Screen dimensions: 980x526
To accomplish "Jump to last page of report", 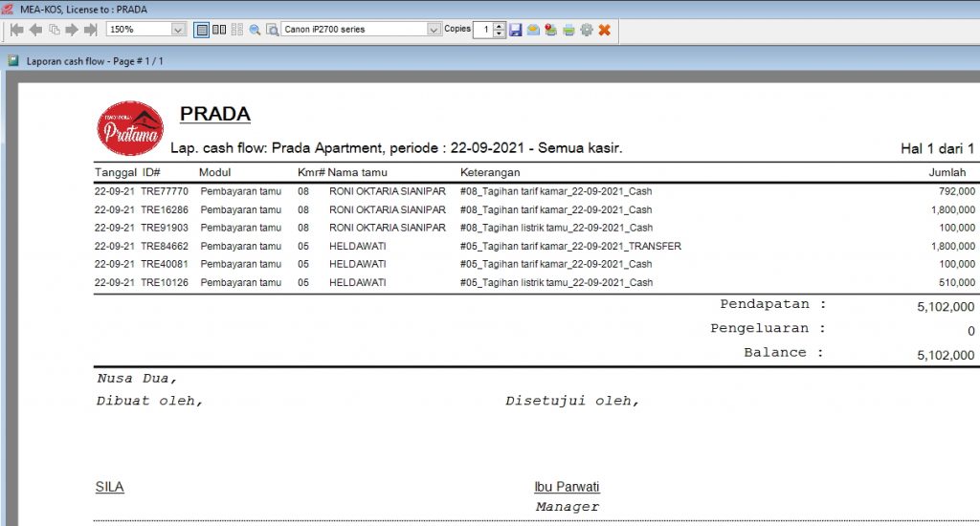I will [91, 30].
